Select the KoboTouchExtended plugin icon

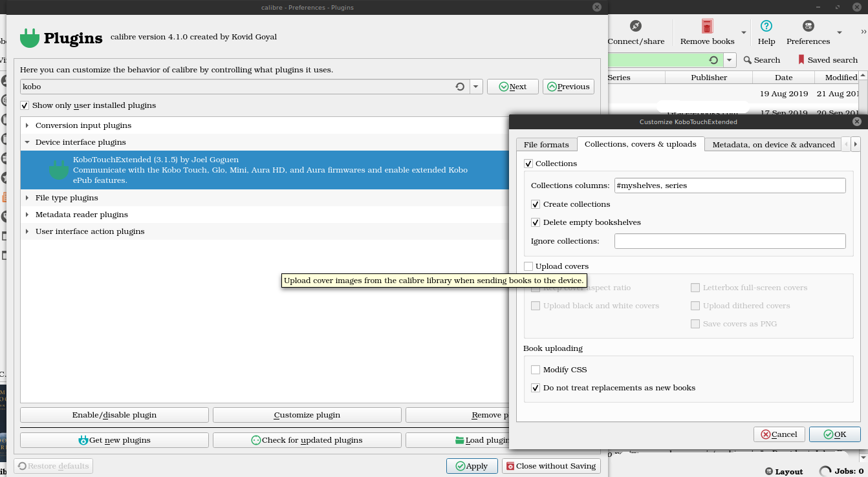click(x=59, y=170)
